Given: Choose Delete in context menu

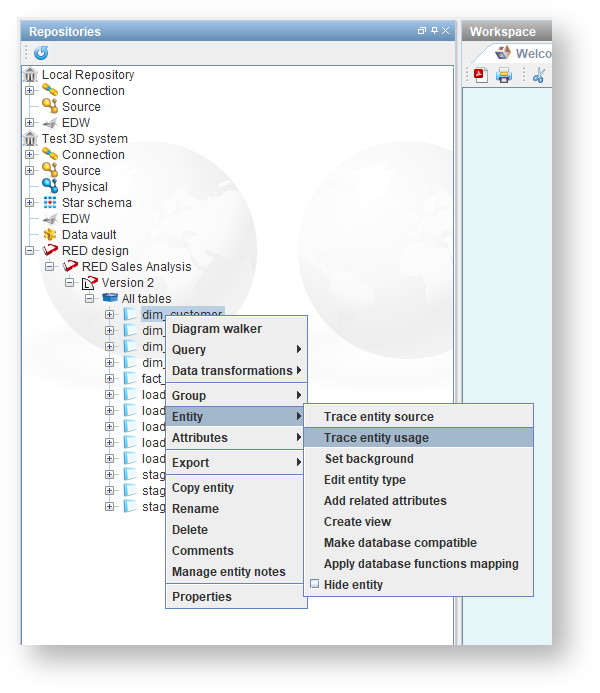Looking at the screenshot, I should (236, 529).
